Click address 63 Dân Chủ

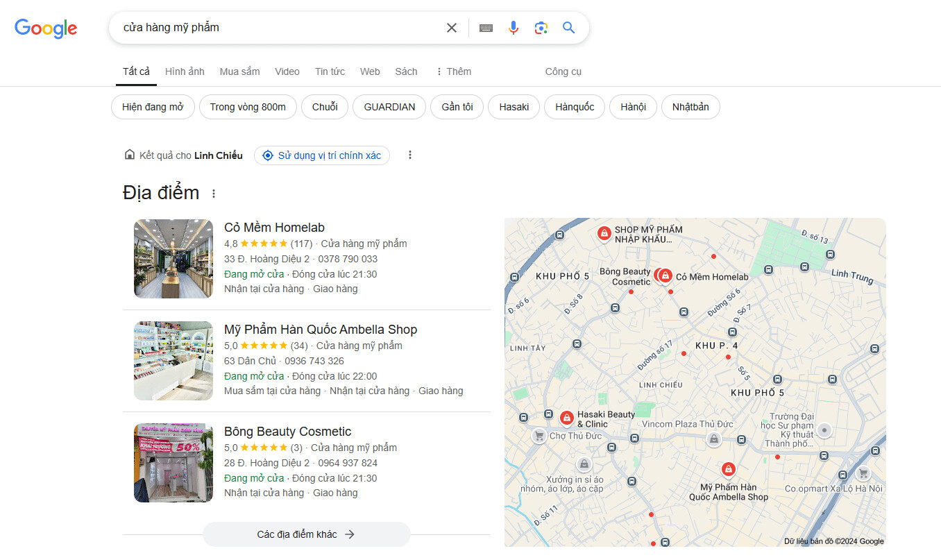pos(250,361)
